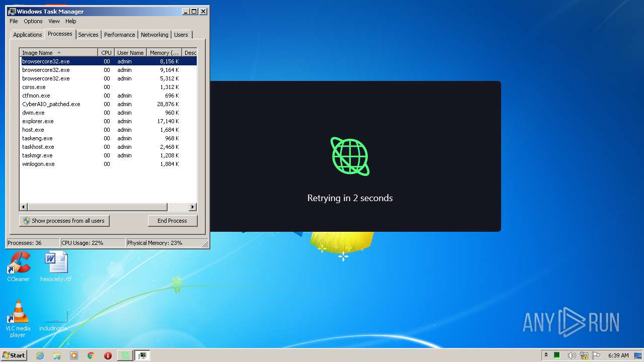Minimize the Task Manager window
Image resolution: width=644 pixels, height=362 pixels.
pyautogui.click(x=186, y=11)
